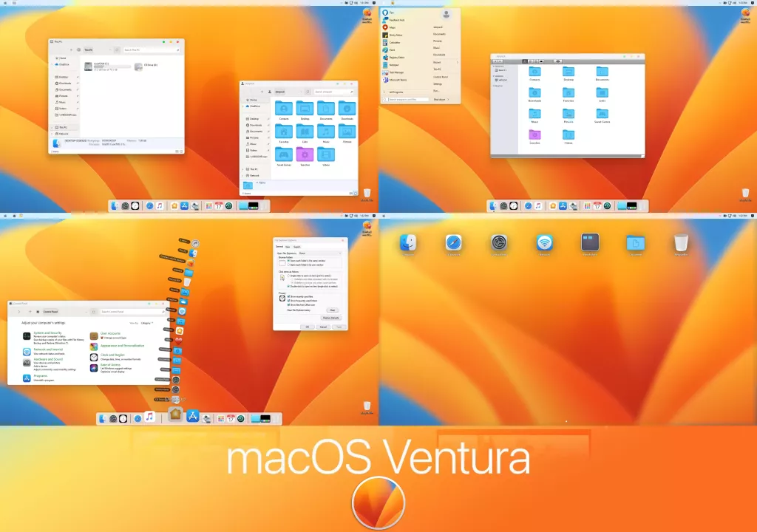Open the View by Category dropdown
This screenshot has width=757, height=532.
coord(146,323)
